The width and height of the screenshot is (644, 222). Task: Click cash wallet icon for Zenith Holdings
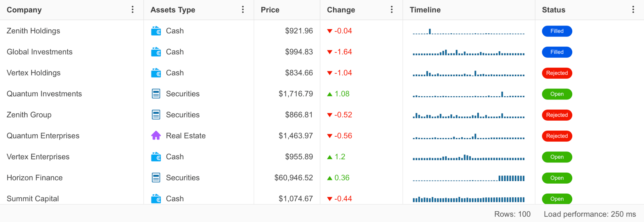coord(156,31)
